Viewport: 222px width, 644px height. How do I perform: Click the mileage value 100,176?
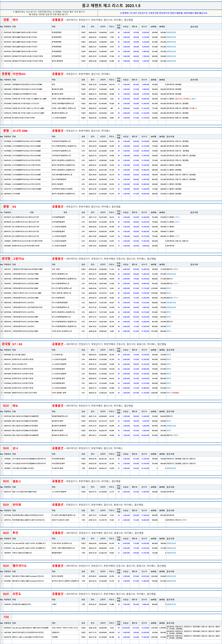(111, 84)
